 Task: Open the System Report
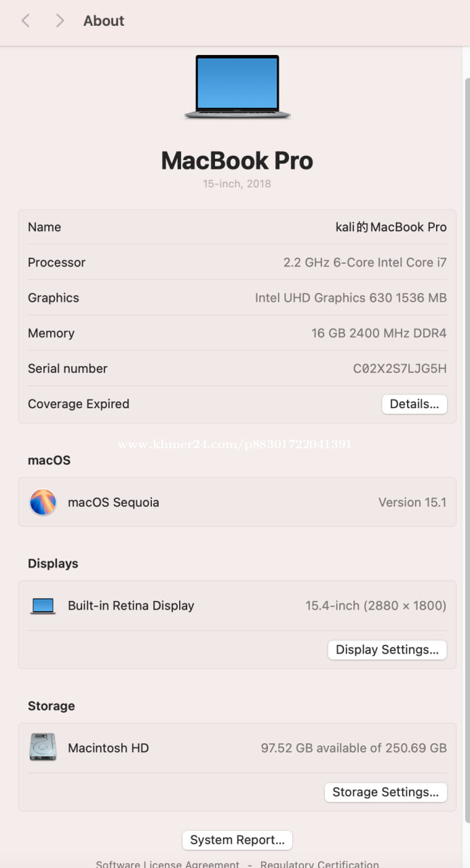click(x=237, y=840)
